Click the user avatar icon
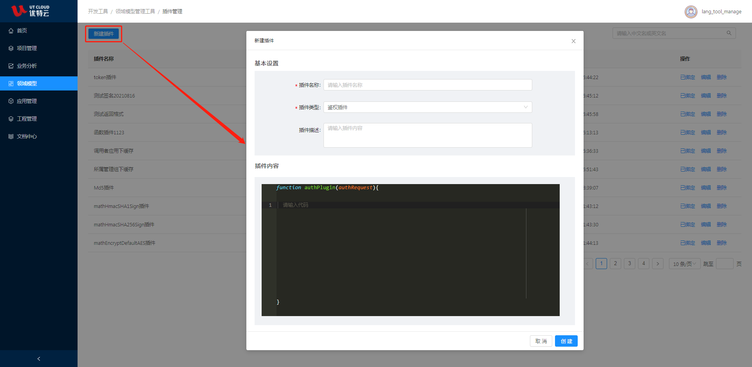The image size is (752, 367). pyautogui.click(x=691, y=12)
